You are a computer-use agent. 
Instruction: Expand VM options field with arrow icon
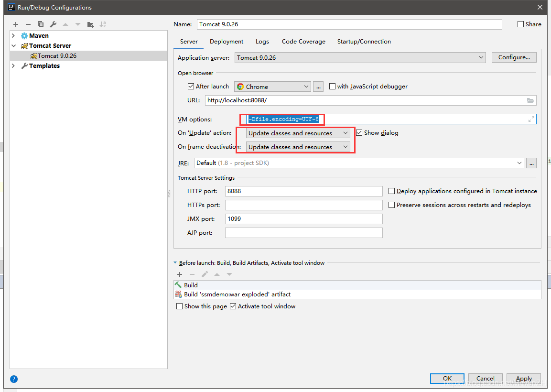tap(531, 119)
